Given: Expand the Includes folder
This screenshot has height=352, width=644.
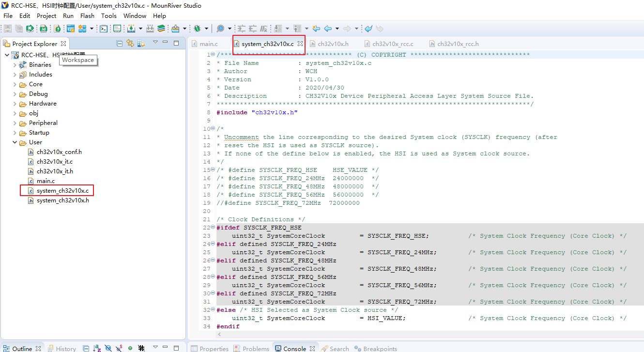Looking at the screenshot, I should click(15, 74).
